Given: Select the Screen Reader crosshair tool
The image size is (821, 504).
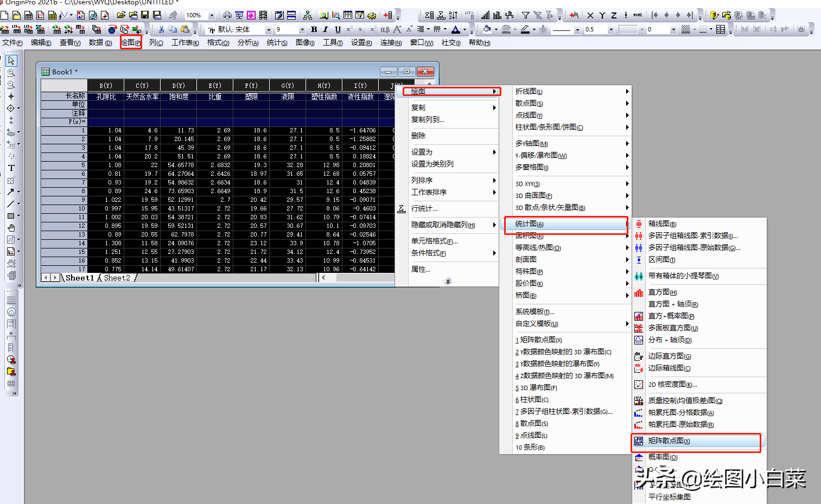Looking at the screenshot, I should pyautogui.click(x=11, y=97).
